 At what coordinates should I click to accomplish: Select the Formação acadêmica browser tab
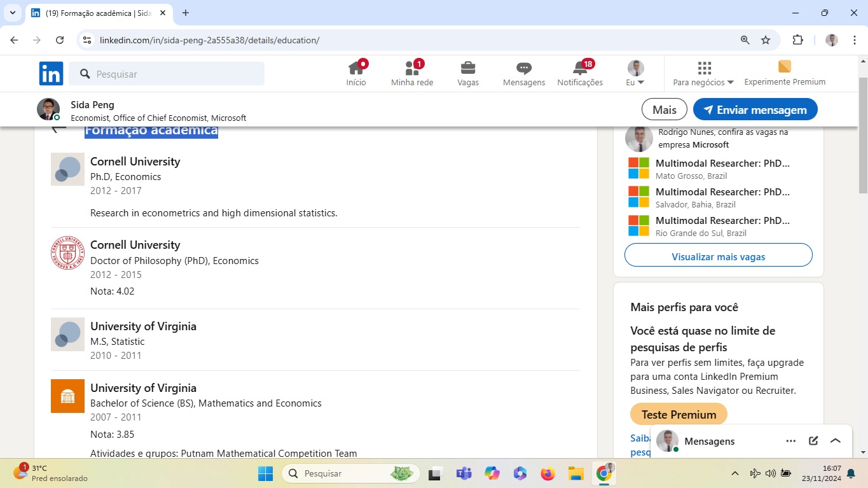(99, 13)
